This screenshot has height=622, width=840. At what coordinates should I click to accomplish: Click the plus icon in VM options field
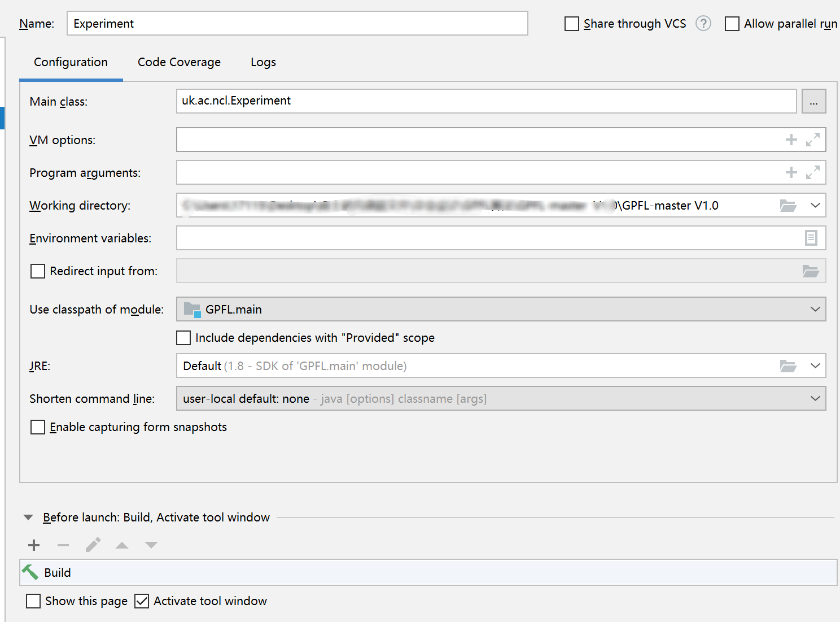pos(791,140)
